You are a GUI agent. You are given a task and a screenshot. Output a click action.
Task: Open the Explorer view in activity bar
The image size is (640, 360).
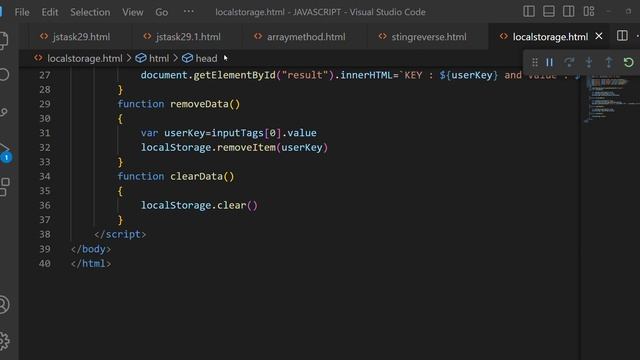[3, 40]
